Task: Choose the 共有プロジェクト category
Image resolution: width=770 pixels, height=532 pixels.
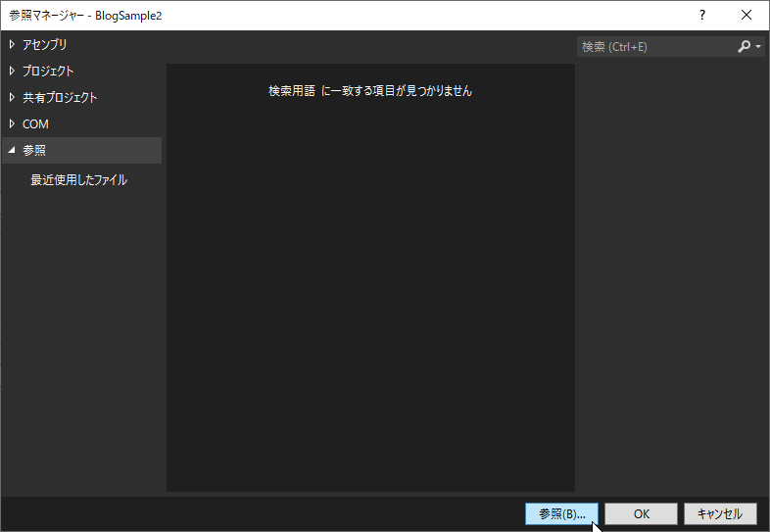Action: click(x=60, y=97)
